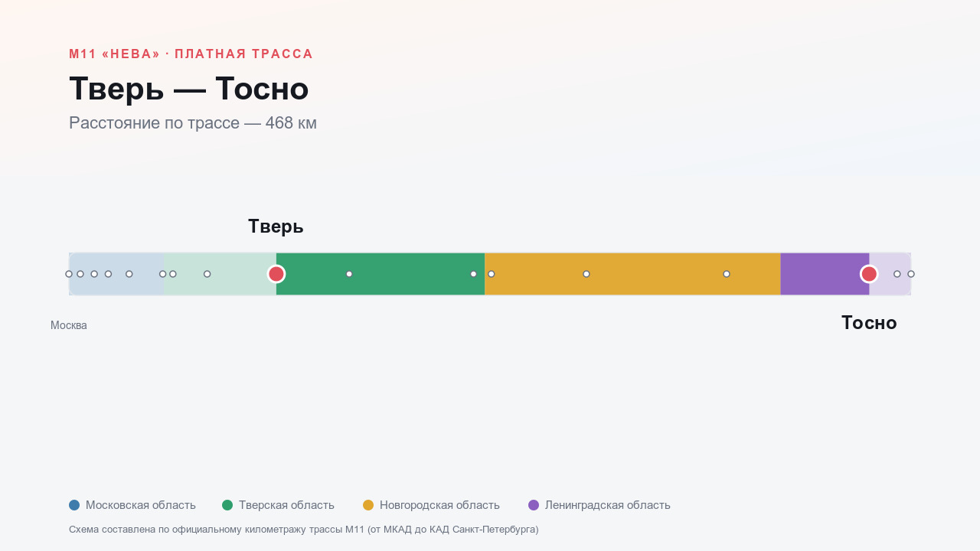Click the purple Ленинградская область legend dot
980x551 pixels.
(x=534, y=505)
